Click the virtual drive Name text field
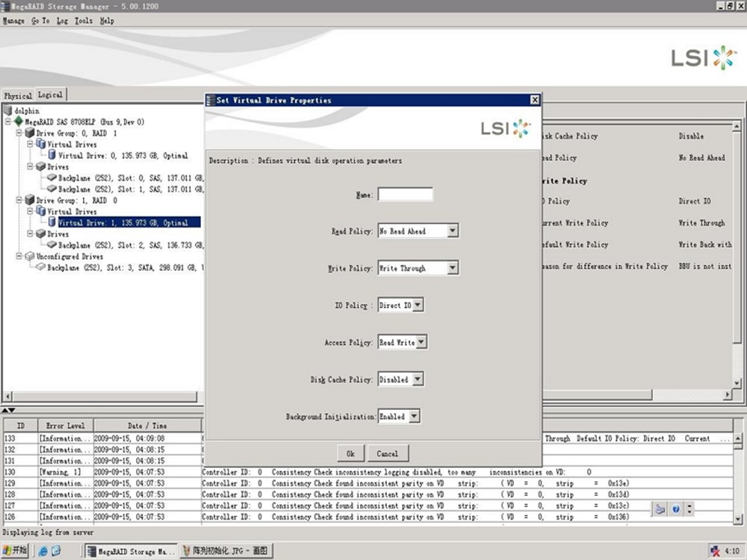 coord(405,195)
